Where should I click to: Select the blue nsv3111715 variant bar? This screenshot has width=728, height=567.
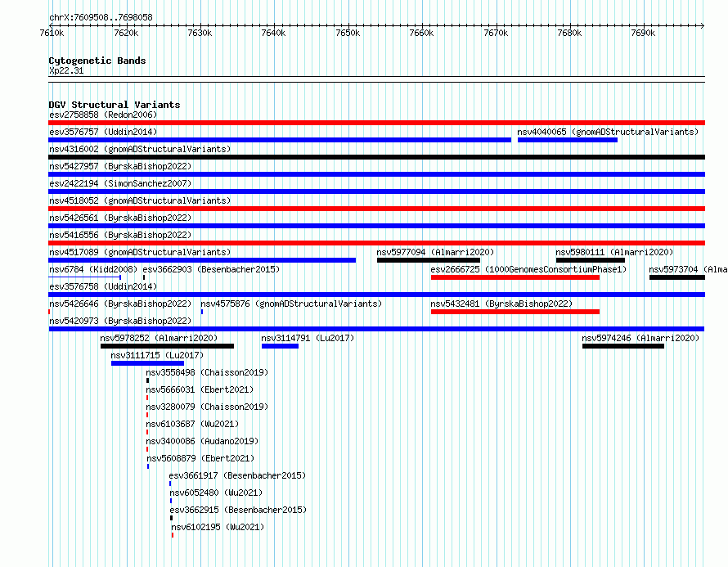pos(147,363)
